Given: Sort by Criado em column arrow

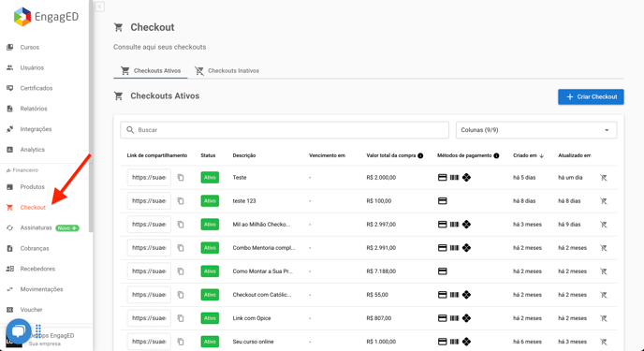Looking at the screenshot, I should 542,155.
